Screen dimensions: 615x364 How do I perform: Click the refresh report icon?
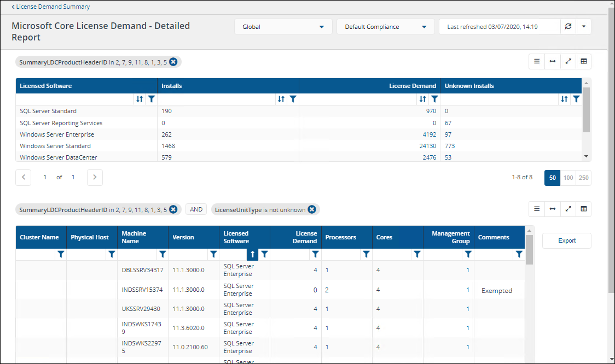[x=568, y=27]
